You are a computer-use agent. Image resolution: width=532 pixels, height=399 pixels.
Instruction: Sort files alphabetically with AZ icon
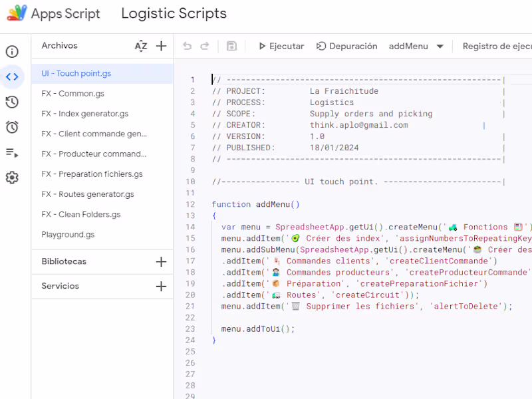141,46
